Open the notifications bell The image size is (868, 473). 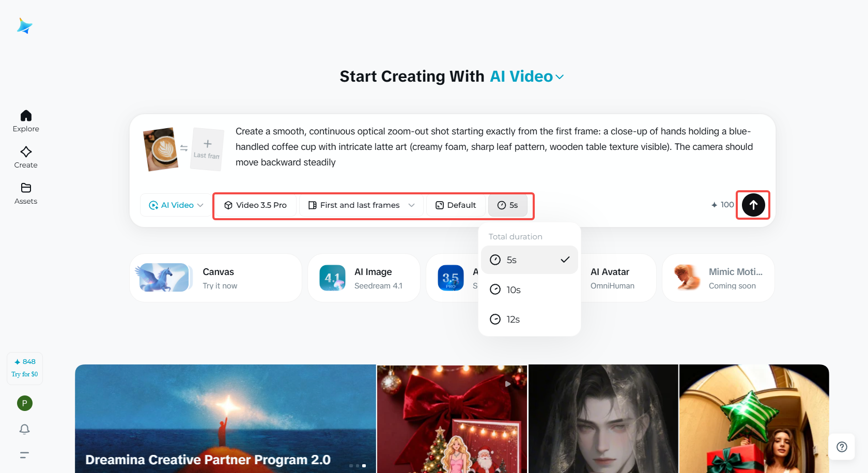[24, 429]
